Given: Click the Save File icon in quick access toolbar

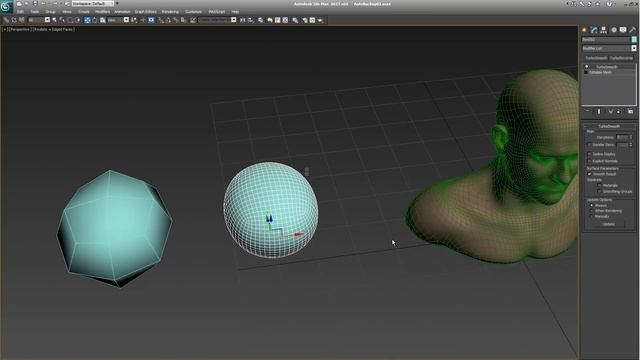Looking at the screenshot, I should click(35, 4).
